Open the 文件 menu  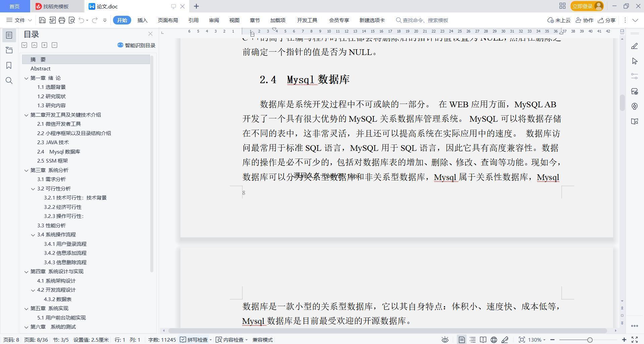pos(19,20)
